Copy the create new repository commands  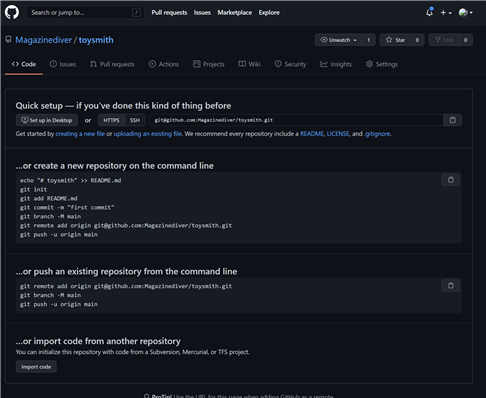click(451, 180)
